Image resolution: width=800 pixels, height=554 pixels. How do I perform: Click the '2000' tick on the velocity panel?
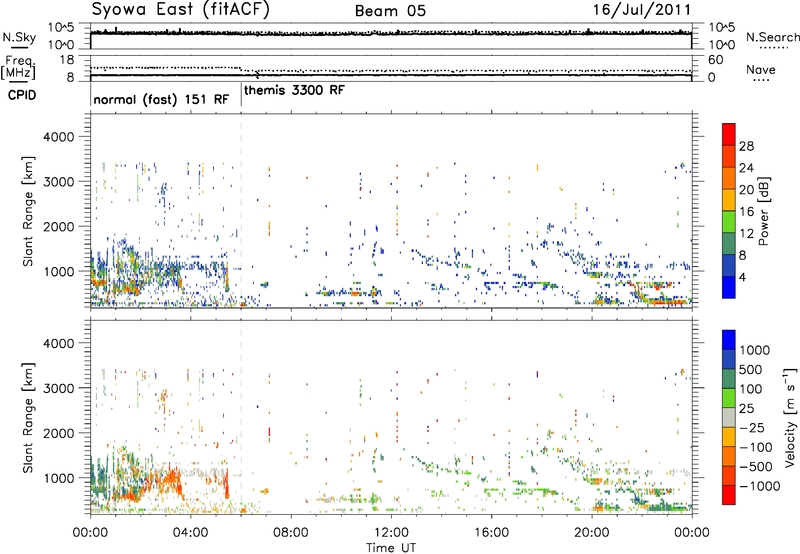[x=58, y=433]
